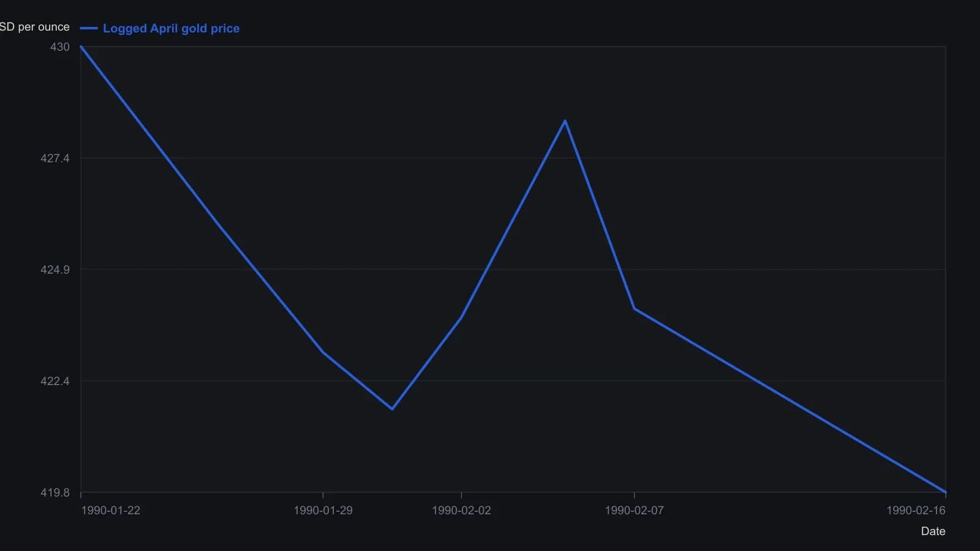Viewport: 980px width, 551px height.
Task: Click the blue legend line swatch
Action: 89,28
